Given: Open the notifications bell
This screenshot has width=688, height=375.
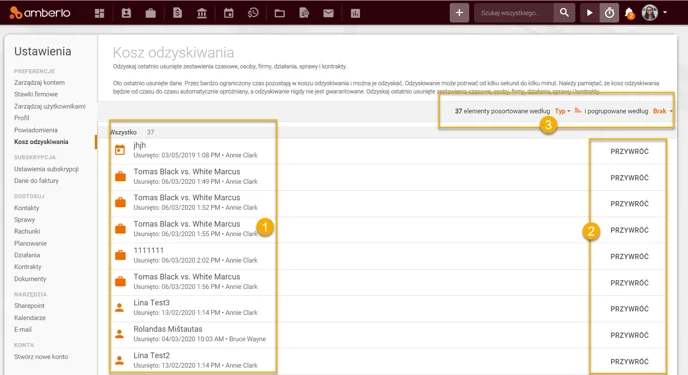Looking at the screenshot, I should pyautogui.click(x=629, y=13).
